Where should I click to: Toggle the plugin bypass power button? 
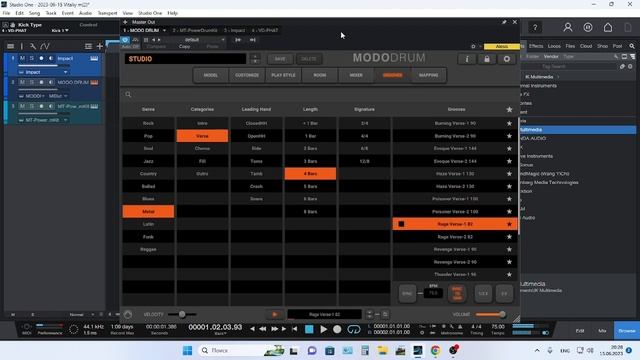(125, 40)
